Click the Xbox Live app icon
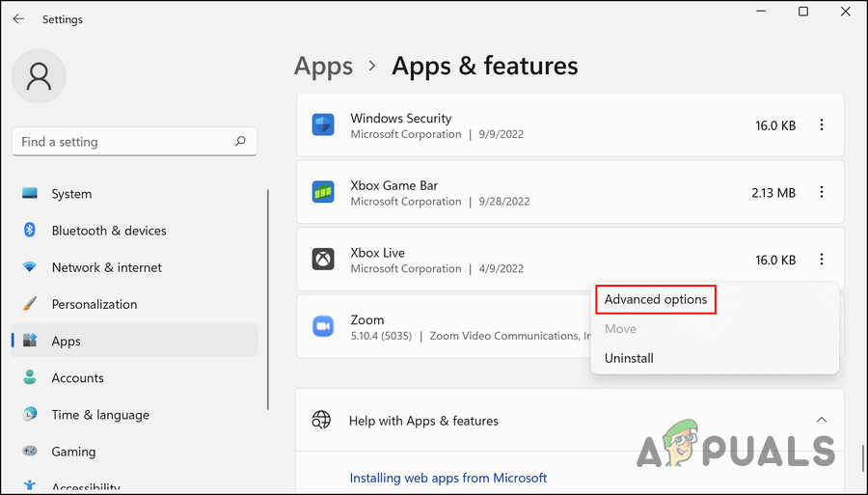Screen dimensions: 868x495 pyautogui.click(x=323, y=260)
